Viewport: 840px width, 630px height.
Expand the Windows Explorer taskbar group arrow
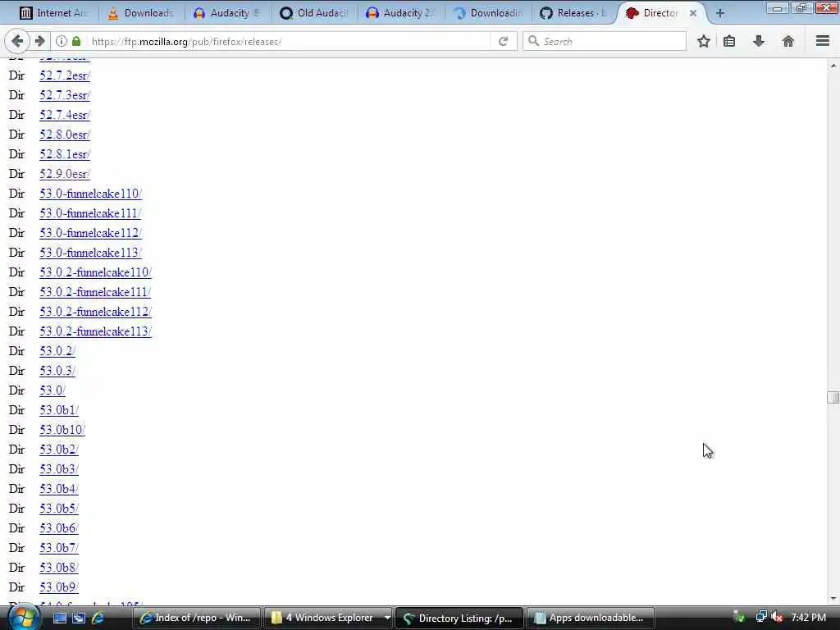(x=387, y=618)
